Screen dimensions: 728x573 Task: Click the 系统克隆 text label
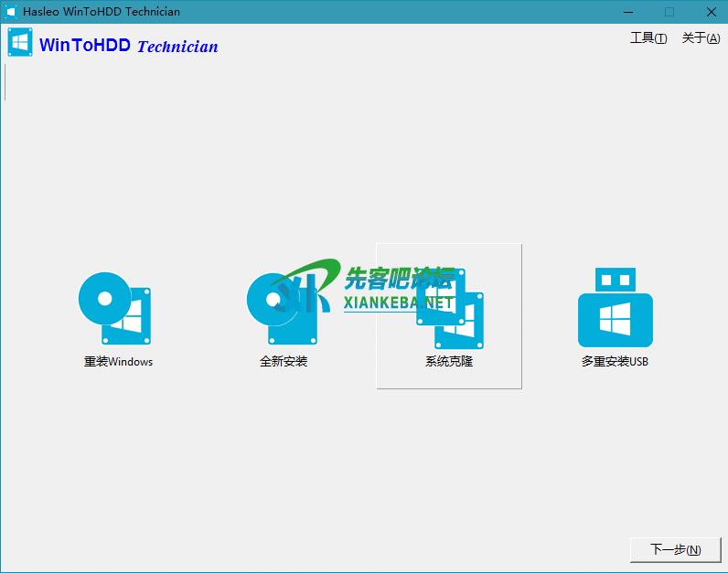449,361
